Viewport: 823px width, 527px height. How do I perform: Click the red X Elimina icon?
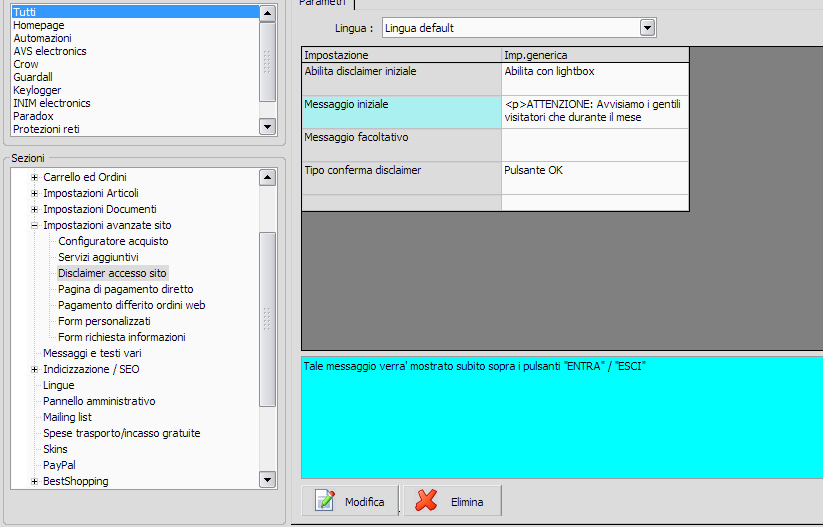click(426, 500)
